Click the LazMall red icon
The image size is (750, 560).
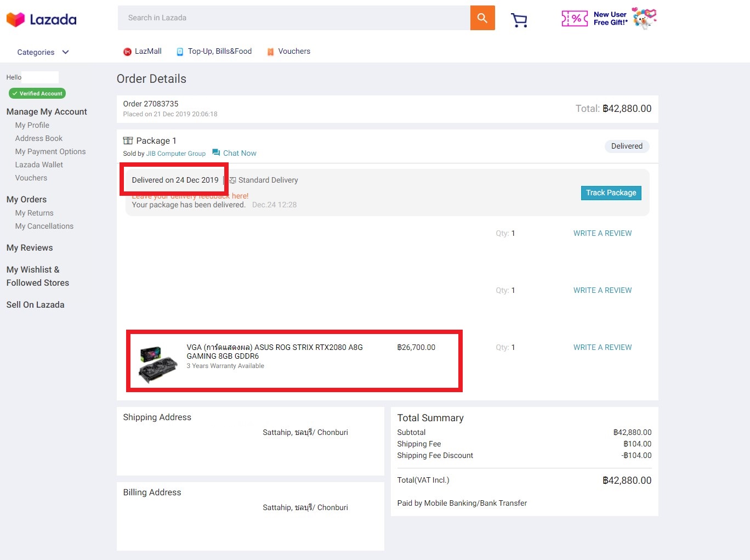pos(127,52)
